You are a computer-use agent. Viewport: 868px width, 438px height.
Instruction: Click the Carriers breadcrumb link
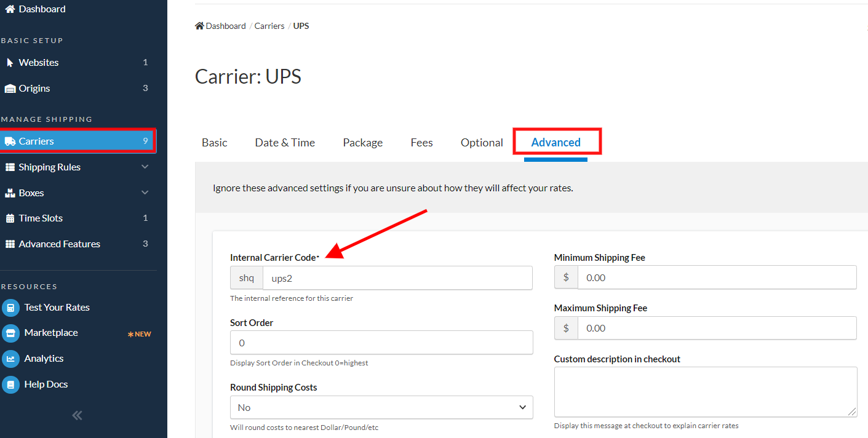click(x=269, y=26)
